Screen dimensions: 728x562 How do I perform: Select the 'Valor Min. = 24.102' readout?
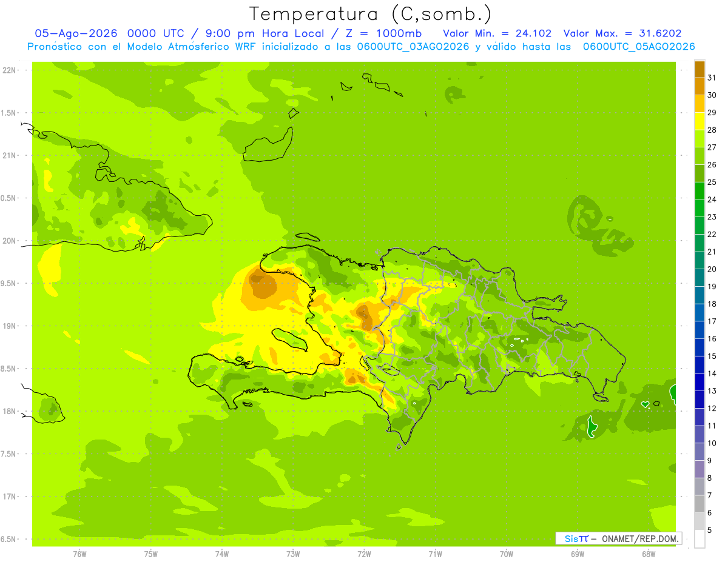[497, 33]
